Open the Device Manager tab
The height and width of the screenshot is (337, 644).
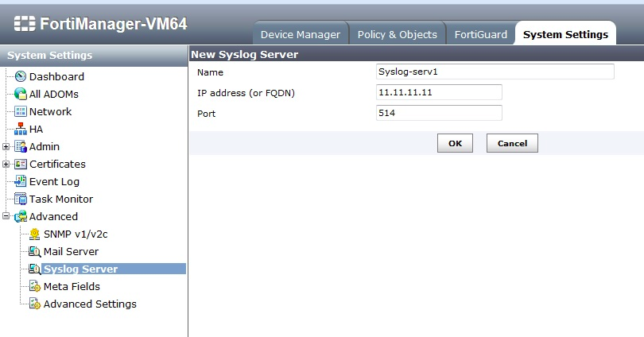(x=301, y=34)
